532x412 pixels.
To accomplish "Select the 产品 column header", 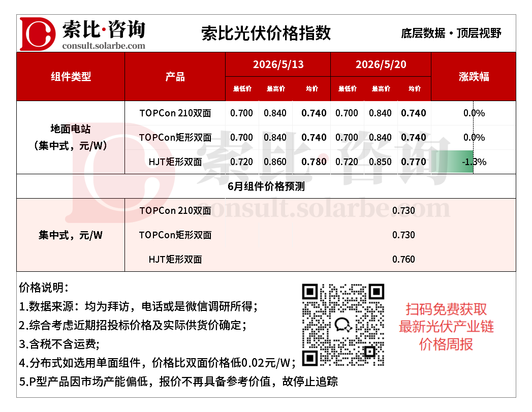I will point(175,77).
